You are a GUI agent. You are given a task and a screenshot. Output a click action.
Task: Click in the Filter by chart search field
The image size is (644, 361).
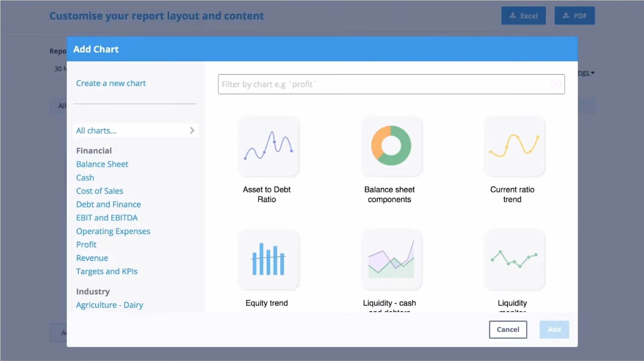point(391,84)
